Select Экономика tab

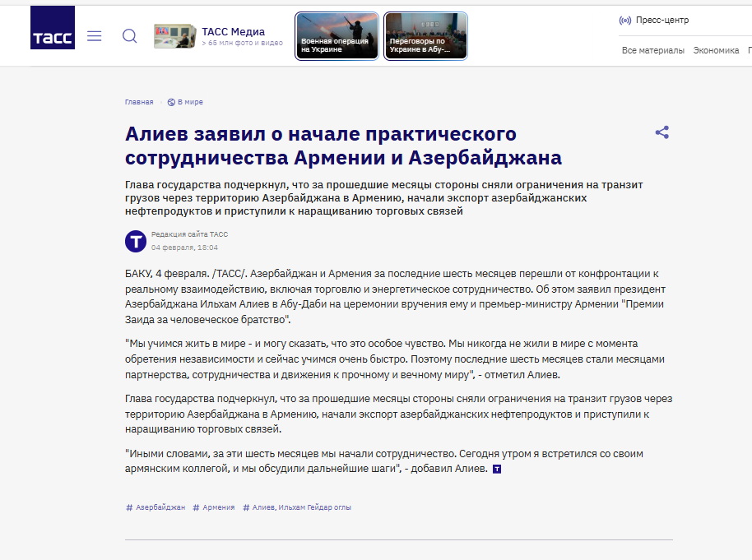[716, 50]
